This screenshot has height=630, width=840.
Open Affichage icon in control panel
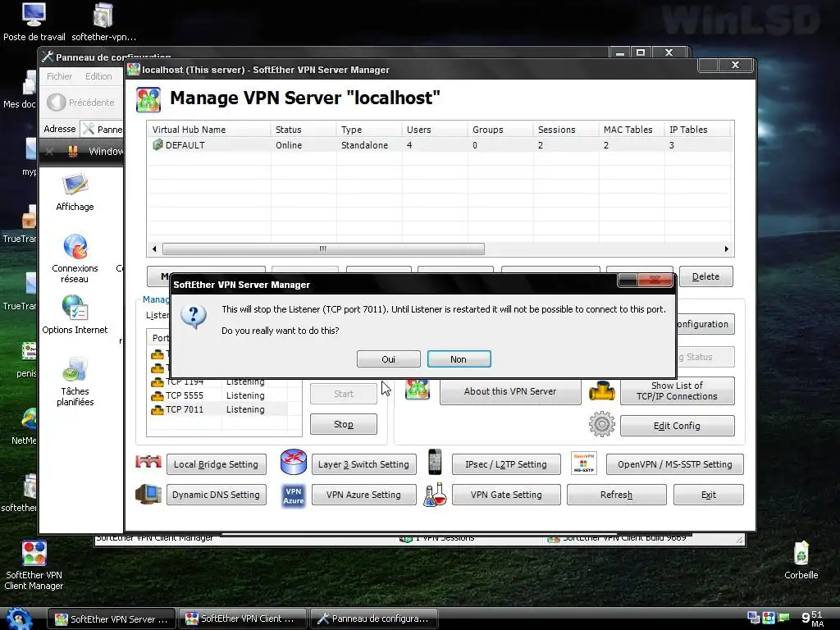click(75, 193)
